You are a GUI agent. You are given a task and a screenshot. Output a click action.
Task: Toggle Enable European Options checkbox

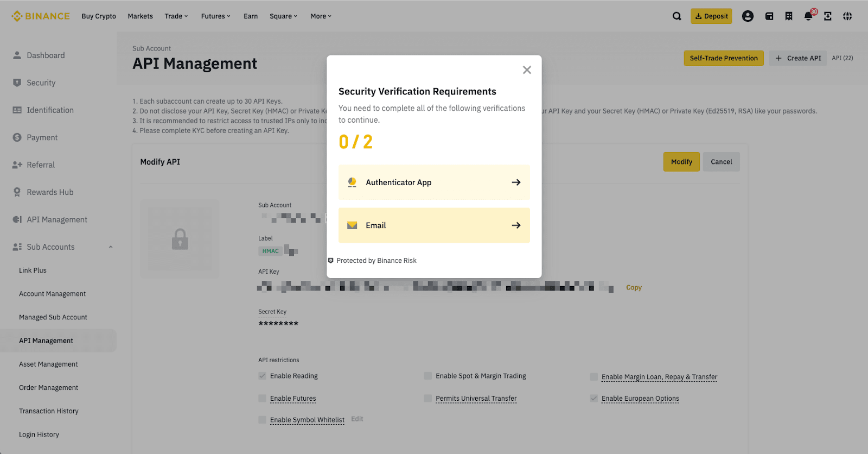594,399
